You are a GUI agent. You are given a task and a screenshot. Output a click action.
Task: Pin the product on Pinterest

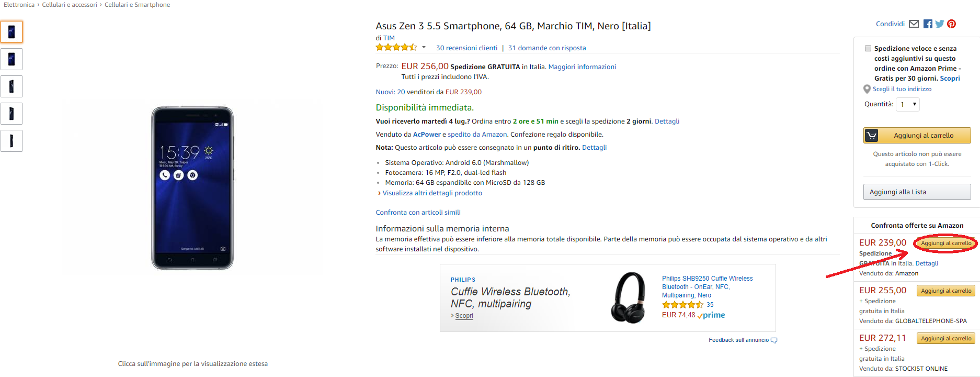[951, 24]
